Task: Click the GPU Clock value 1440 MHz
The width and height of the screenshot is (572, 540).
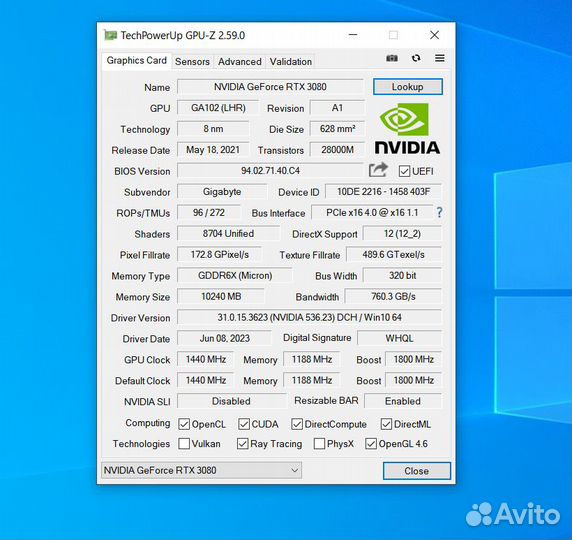Action: click(206, 359)
